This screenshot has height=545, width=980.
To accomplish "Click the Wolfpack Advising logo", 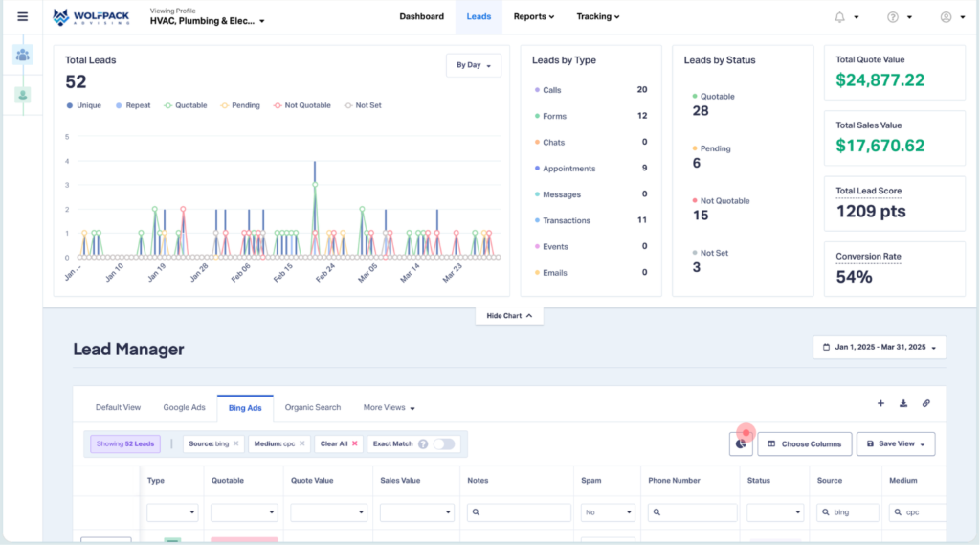I will 91,17.
